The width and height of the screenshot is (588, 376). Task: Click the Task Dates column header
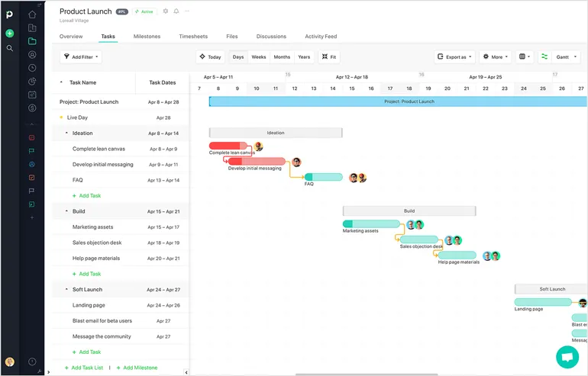pyautogui.click(x=163, y=82)
